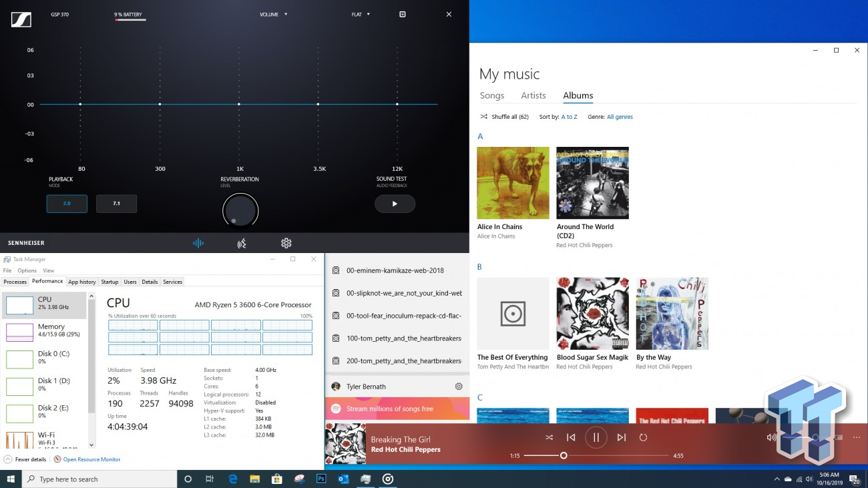
Task: Open Microsoft Store from taskbar
Action: pos(276,479)
